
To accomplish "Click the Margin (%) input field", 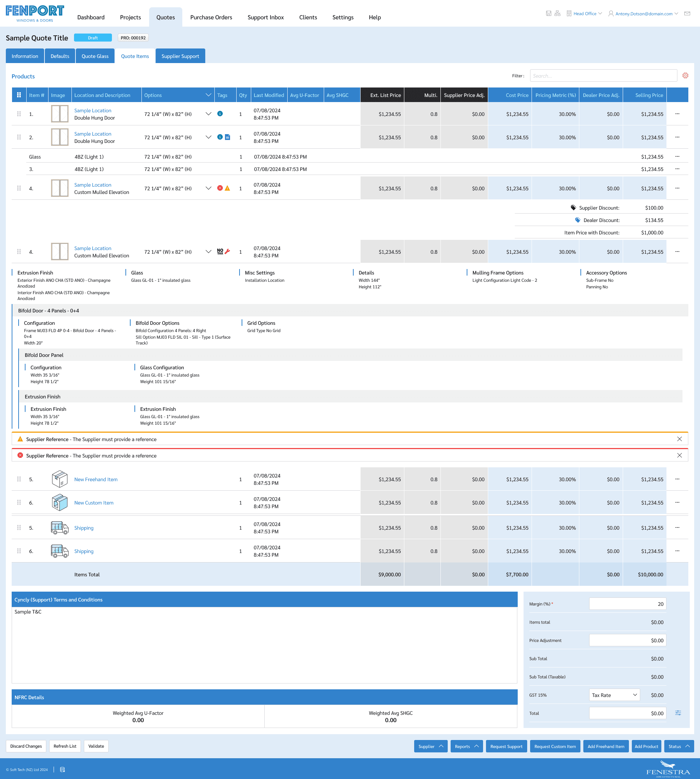I will (x=627, y=604).
